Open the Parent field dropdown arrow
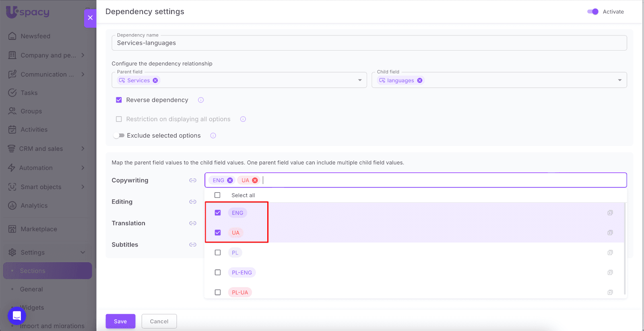The image size is (644, 331). (360, 80)
